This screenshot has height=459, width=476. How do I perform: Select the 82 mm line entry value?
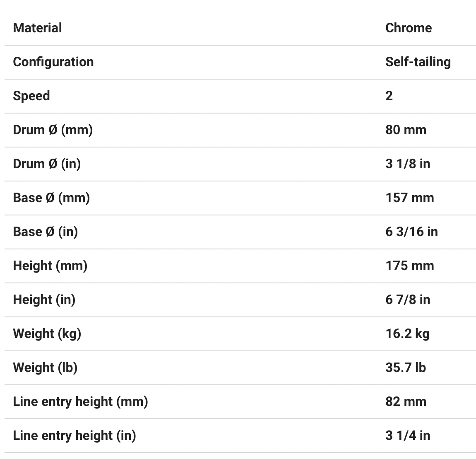405,401
